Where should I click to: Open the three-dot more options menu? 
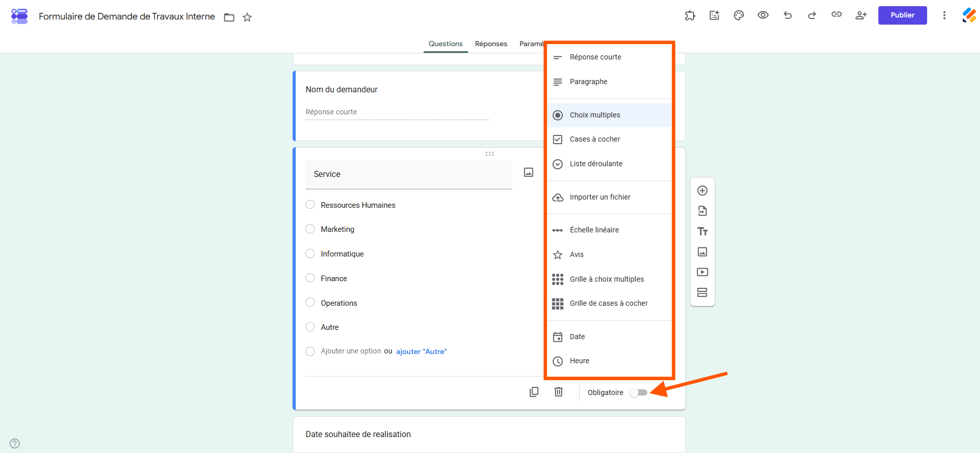(944, 15)
